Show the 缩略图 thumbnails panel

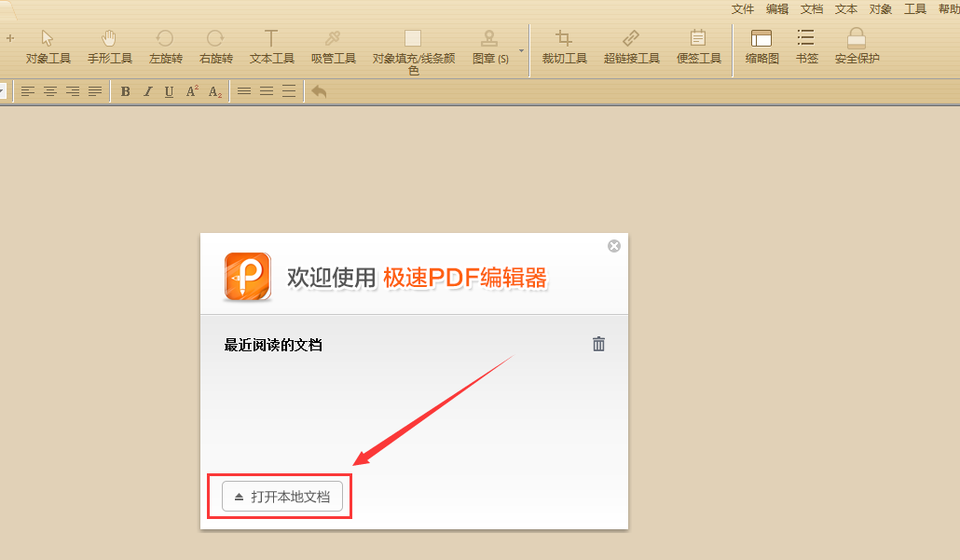tap(761, 48)
